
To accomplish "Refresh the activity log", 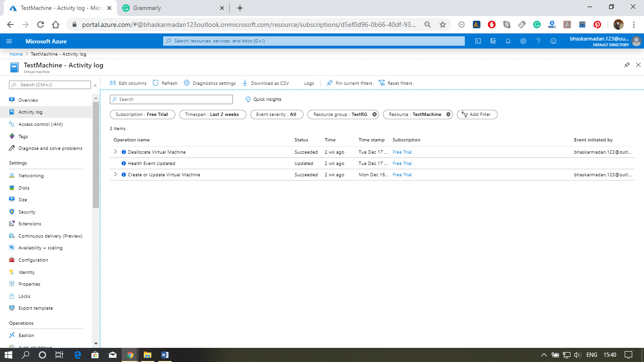I will [x=165, y=83].
